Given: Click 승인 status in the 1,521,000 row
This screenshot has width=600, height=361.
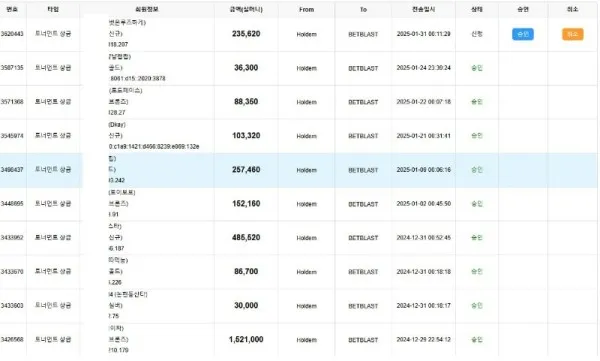Looking at the screenshot, I should [x=477, y=340].
